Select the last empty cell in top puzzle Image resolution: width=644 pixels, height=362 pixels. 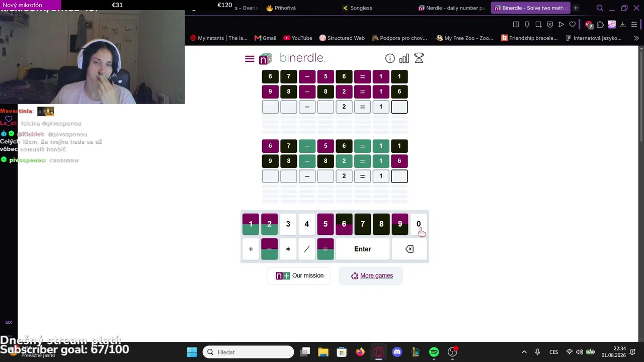[x=399, y=107]
